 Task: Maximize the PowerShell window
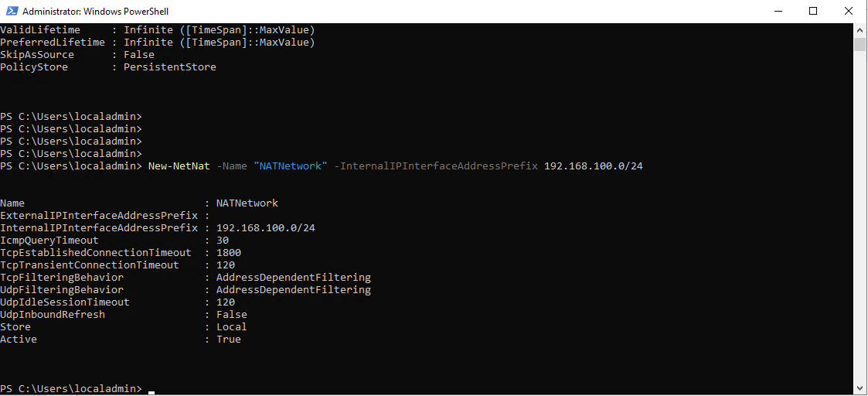pos(812,11)
